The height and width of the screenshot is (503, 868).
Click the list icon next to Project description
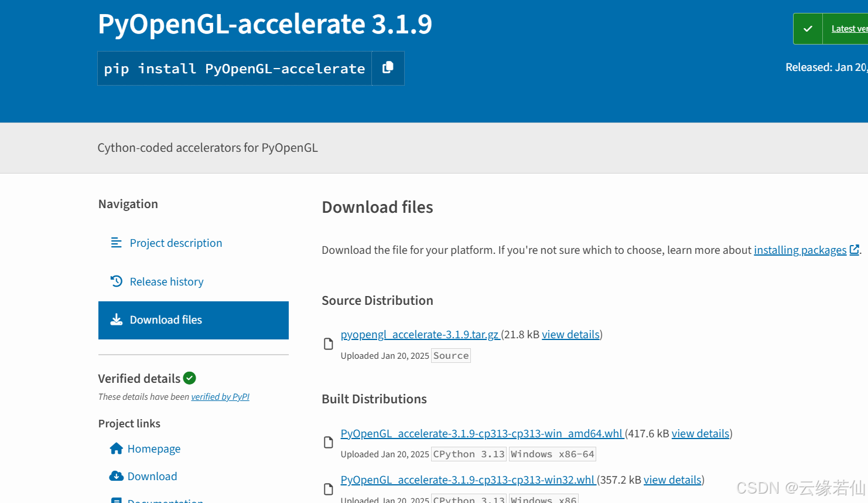[116, 242]
